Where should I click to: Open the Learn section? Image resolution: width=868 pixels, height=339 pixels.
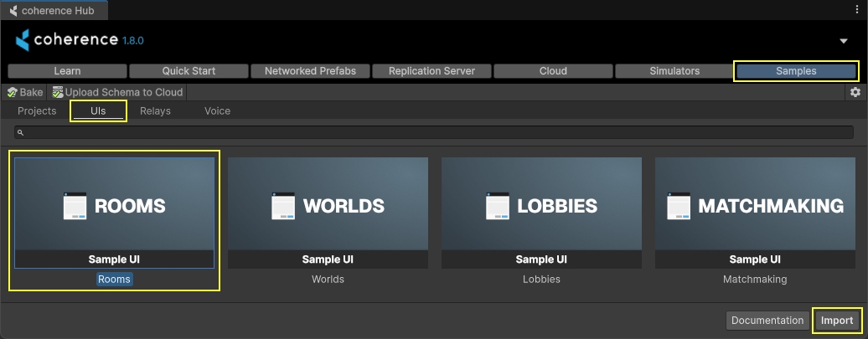(x=67, y=71)
